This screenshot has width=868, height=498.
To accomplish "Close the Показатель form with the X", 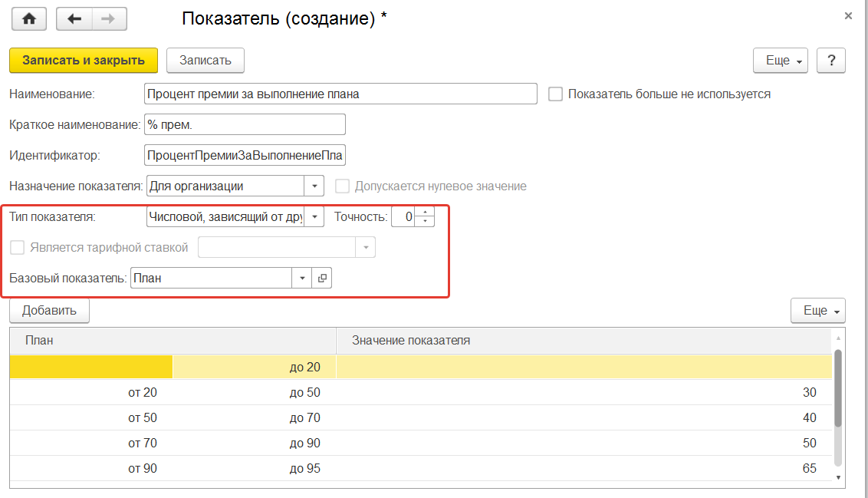I will [x=848, y=15].
